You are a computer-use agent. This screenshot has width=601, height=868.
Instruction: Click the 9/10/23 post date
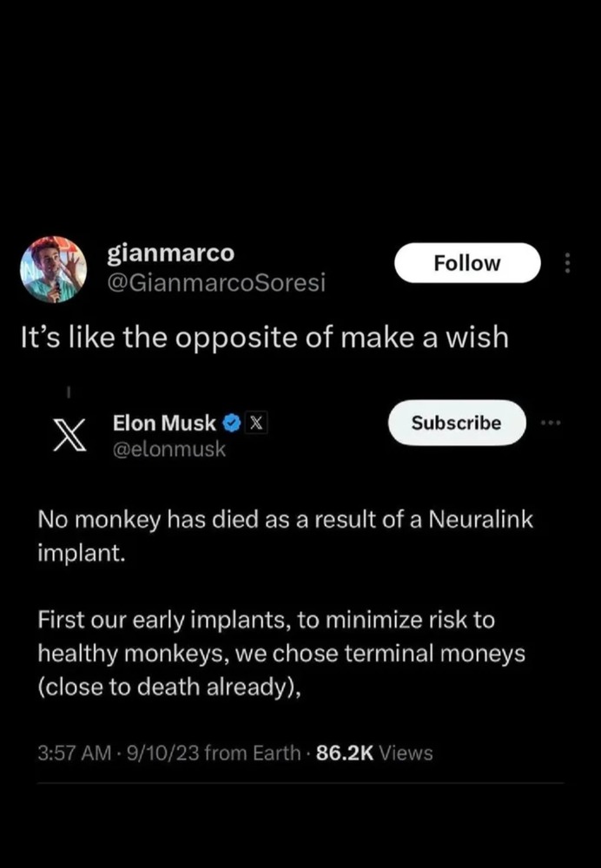(163, 753)
